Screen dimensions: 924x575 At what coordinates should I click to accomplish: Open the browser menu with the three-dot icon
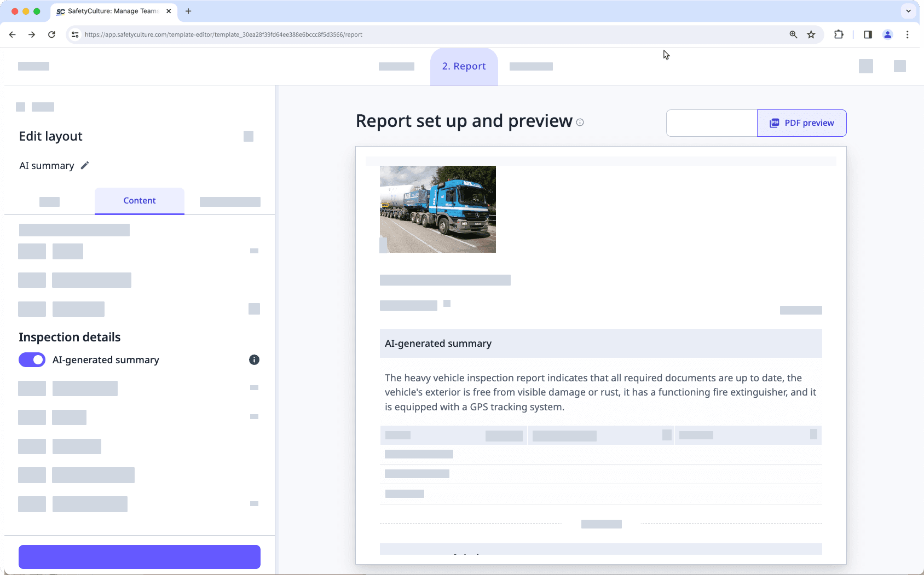(908, 34)
